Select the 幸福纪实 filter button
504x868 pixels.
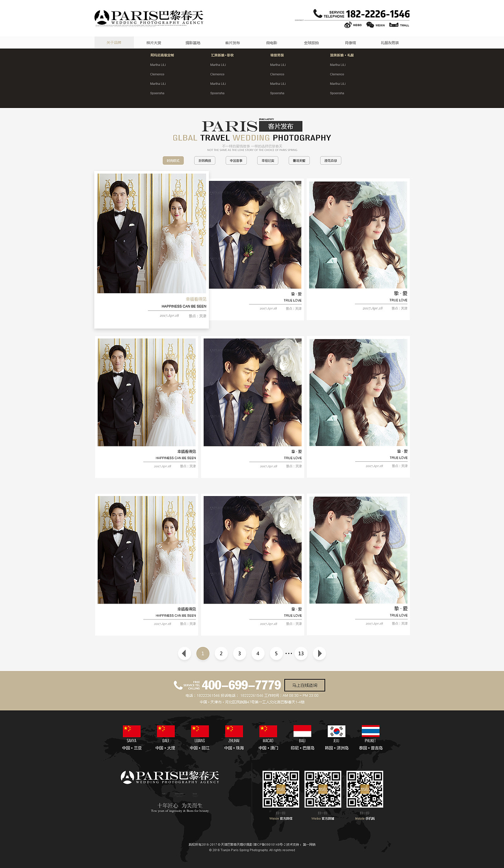pos(268,160)
